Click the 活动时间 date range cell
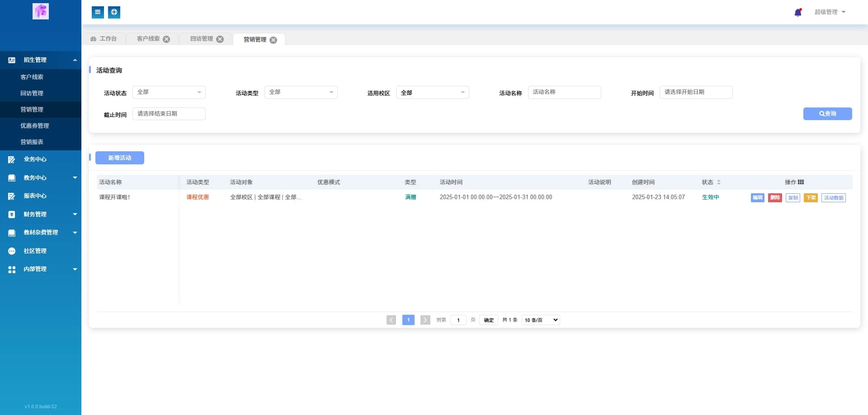This screenshot has height=415, width=868. [x=496, y=197]
